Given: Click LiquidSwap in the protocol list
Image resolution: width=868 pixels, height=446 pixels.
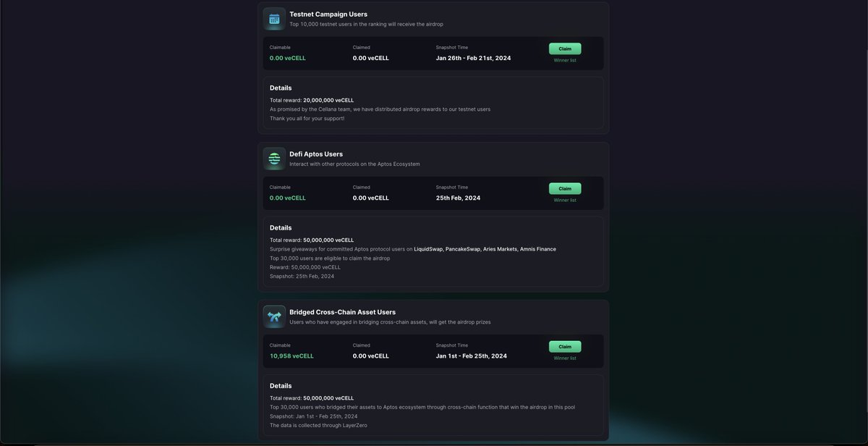Looking at the screenshot, I should click(427, 249).
